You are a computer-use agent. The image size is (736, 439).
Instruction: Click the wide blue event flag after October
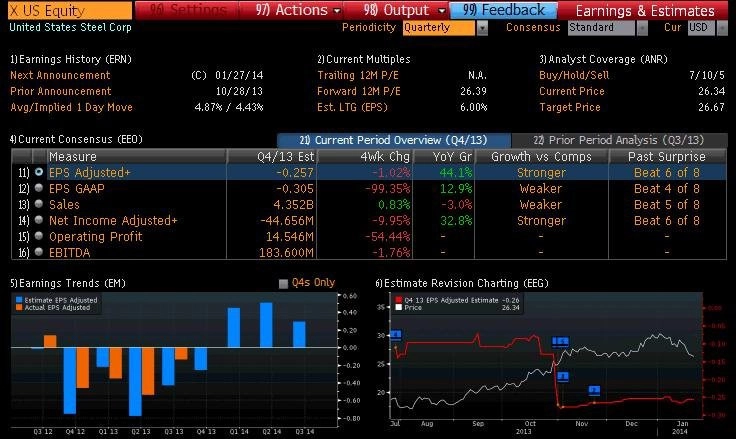[560, 341]
